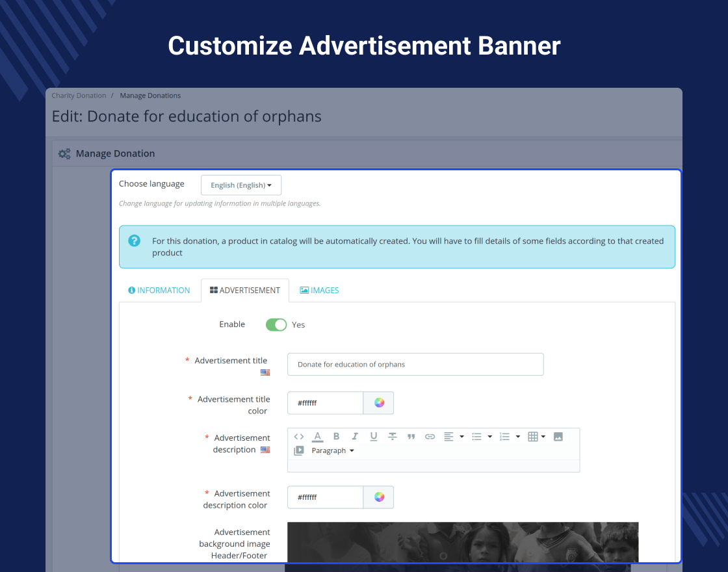Click the insert image icon in editor

coord(558,436)
